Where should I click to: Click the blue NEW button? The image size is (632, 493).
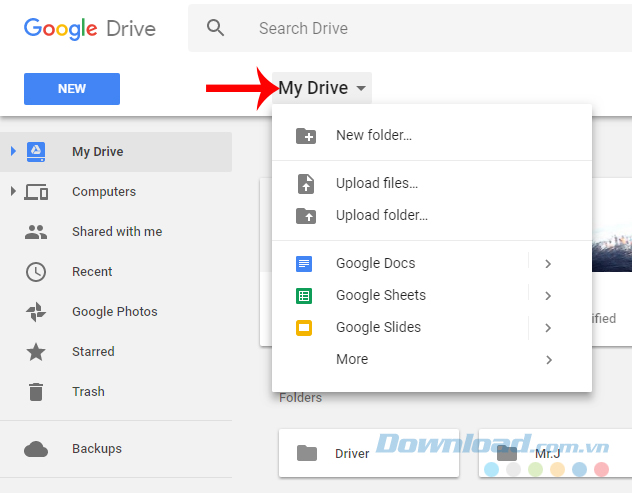coord(72,89)
